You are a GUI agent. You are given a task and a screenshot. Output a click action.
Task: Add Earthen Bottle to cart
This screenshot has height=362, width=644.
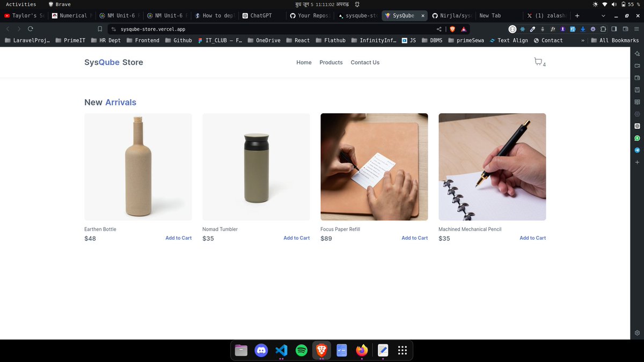click(x=178, y=238)
